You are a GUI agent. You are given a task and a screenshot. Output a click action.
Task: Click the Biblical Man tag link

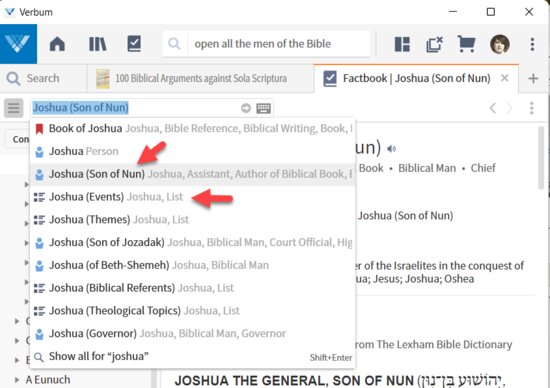pos(427,168)
